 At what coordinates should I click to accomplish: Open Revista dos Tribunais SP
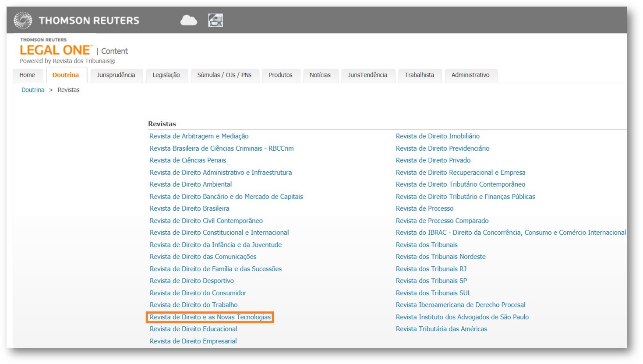431,281
